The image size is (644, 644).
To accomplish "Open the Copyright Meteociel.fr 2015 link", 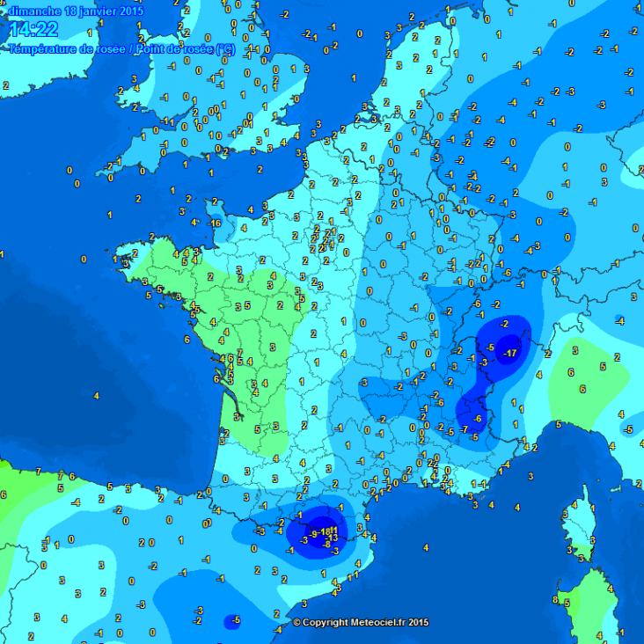I will (x=360, y=622).
